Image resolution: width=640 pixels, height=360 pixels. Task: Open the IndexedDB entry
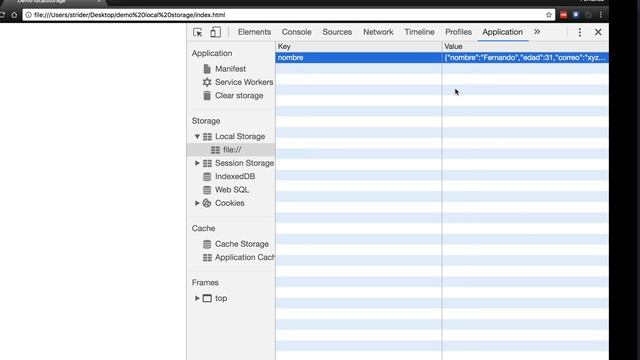coord(235,176)
